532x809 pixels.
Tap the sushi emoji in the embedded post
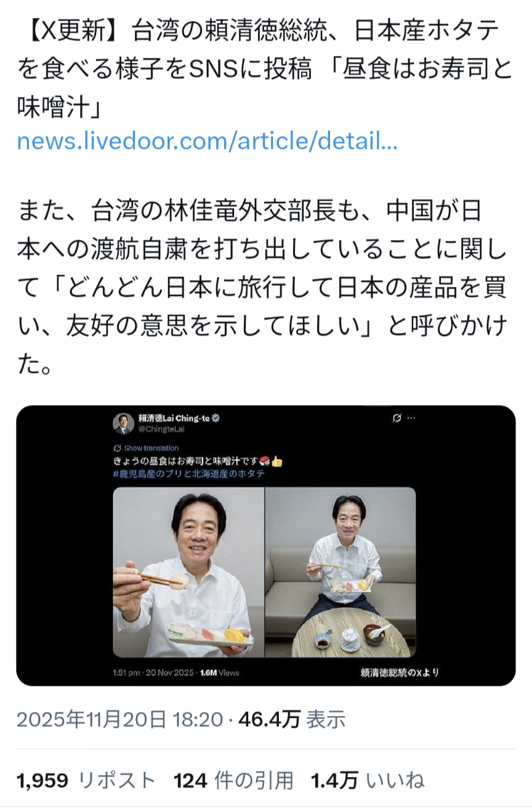(265, 461)
